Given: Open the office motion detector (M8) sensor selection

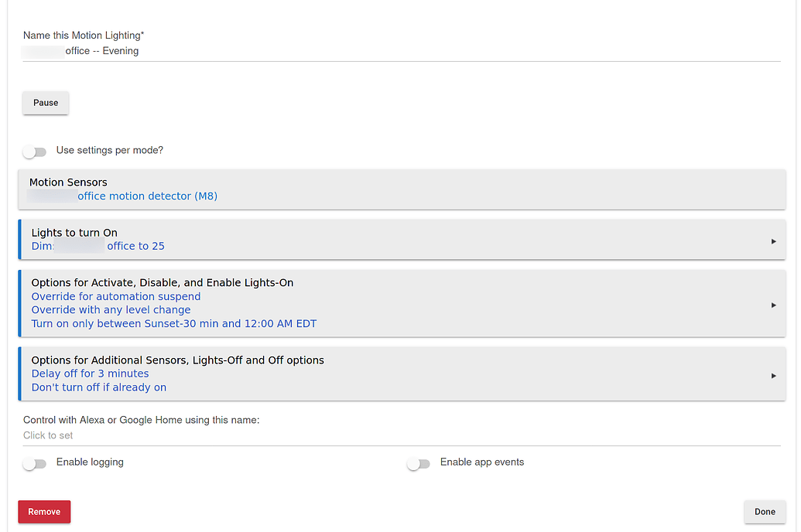Looking at the screenshot, I should coord(147,196).
